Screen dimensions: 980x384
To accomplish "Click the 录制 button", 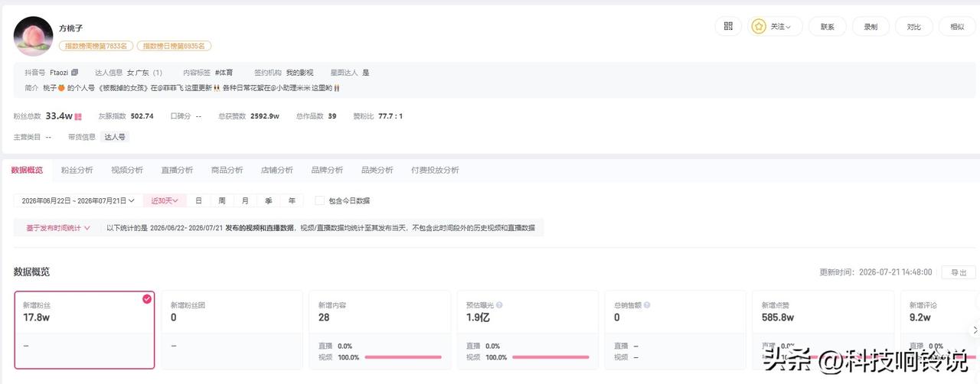I will click(871, 26).
